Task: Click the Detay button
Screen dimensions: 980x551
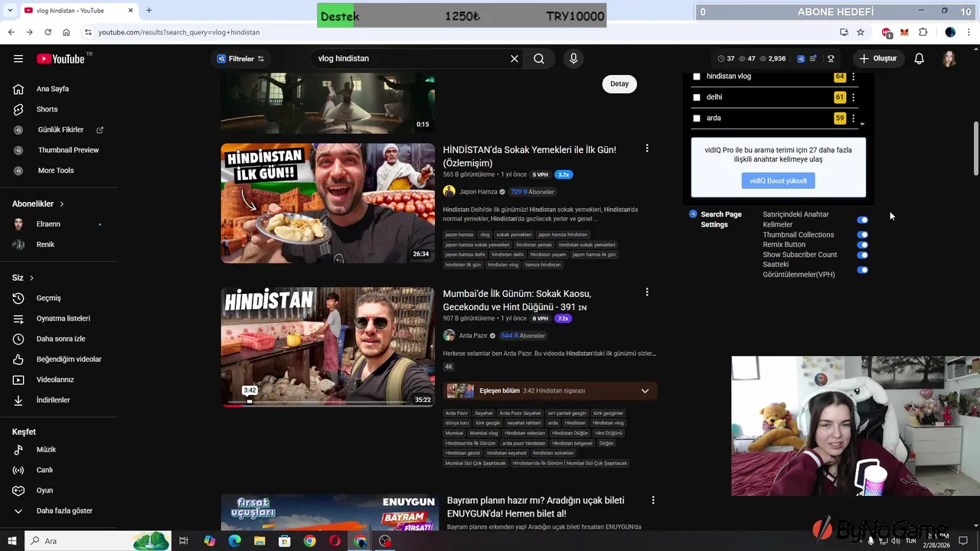Action: (619, 84)
